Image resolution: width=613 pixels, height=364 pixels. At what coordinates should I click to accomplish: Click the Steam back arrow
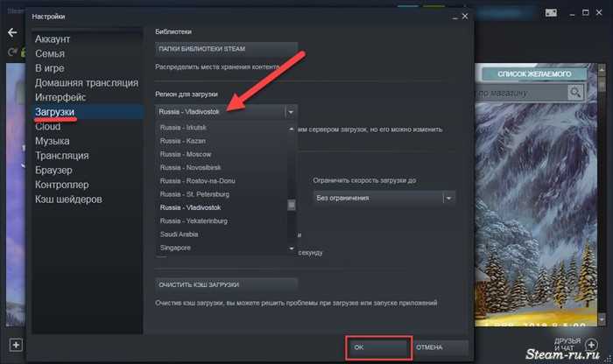click(x=12, y=32)
